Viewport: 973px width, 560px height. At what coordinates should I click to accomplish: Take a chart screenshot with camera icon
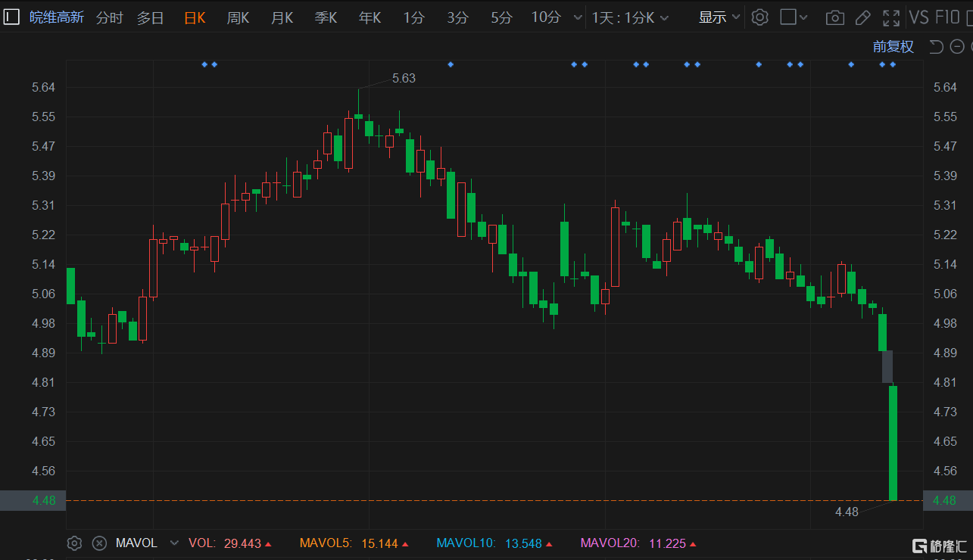[834, 17]
